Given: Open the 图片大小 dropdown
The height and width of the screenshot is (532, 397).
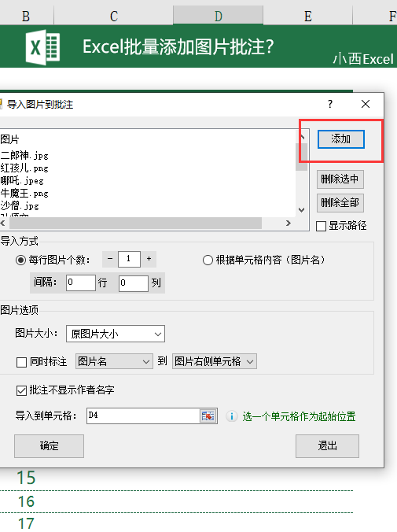Looking at the screenshot, I should (116, 334).
